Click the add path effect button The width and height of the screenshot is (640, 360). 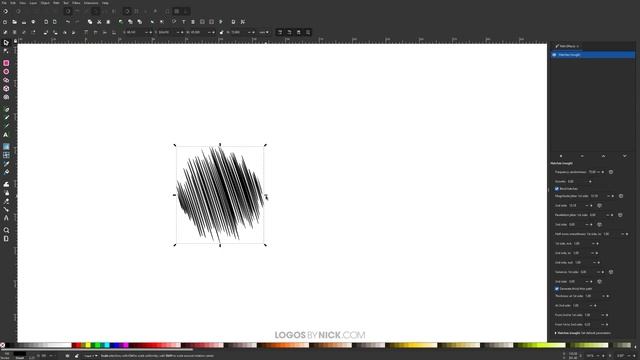[x=561, y=156]
